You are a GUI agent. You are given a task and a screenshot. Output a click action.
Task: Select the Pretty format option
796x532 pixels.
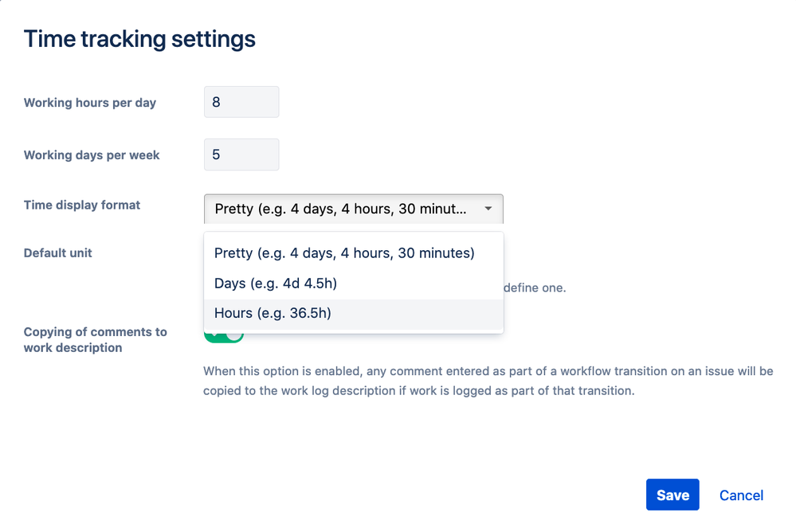pos(344,253)
